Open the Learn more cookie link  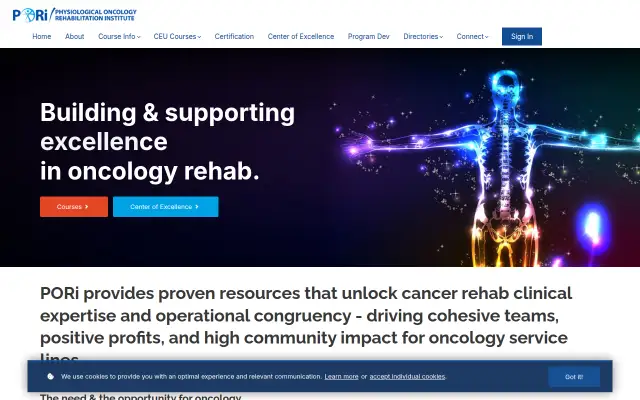(x=342, y=376)
